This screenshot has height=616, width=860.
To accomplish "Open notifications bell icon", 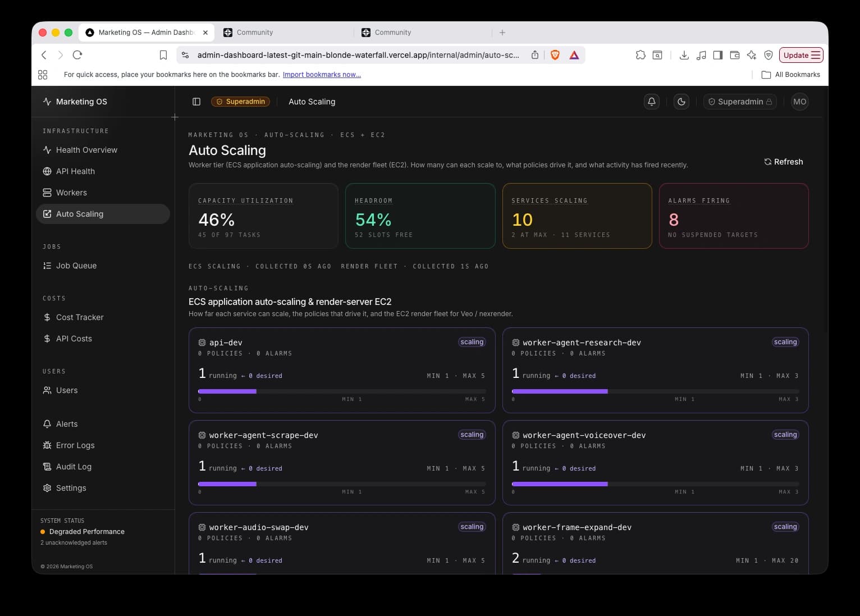I will pyautogui.click(x=652, y=102).
